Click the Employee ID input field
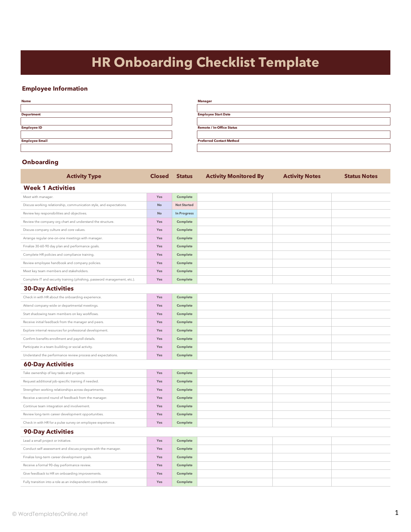Screen dimensions: 411x532 pos(96,134)
